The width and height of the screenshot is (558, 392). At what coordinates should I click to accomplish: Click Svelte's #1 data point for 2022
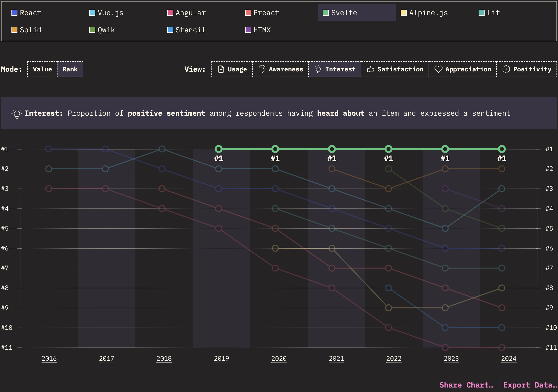389,149
